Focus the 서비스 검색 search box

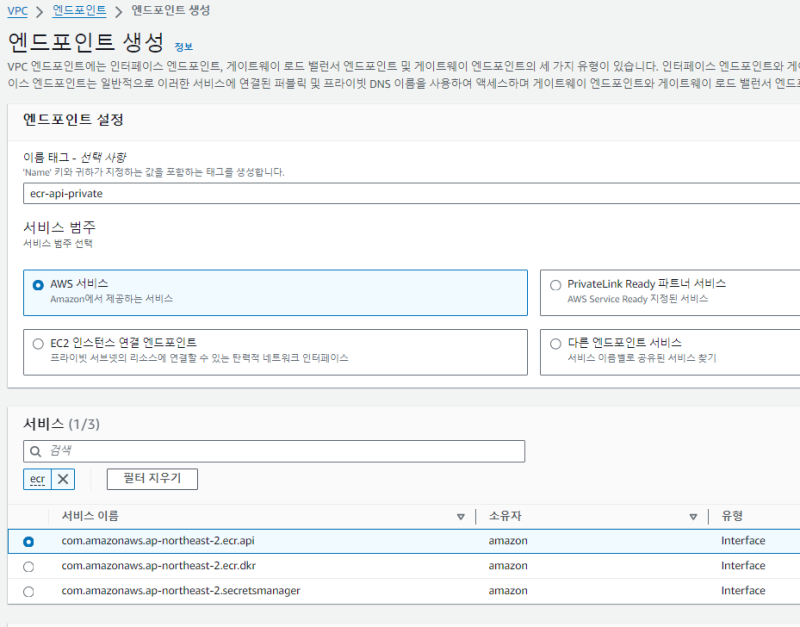click(x=280, y=452)
